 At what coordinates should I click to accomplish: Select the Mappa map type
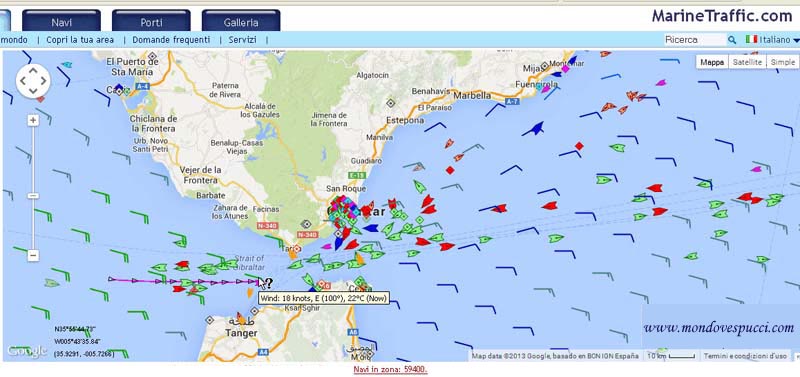(712, 62)
